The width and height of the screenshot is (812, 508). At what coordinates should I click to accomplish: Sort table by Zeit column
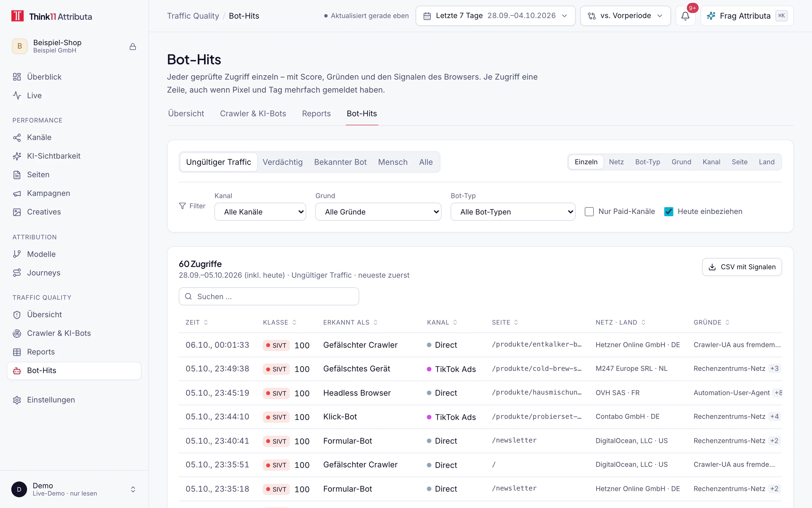197,322
